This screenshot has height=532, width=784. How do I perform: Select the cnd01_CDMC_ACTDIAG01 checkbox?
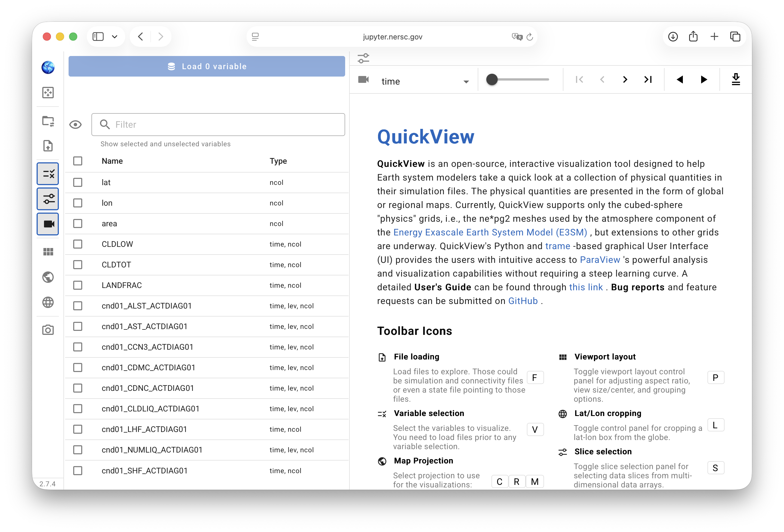point(78,368)
